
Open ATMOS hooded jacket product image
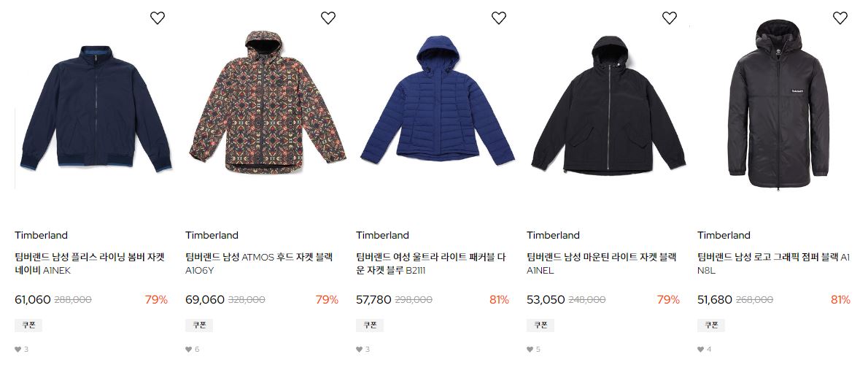[268, 102]
